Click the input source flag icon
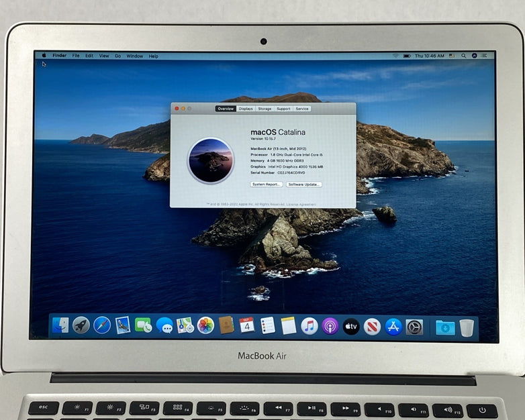This screenshot has width=525, height=420. (452, 56)
